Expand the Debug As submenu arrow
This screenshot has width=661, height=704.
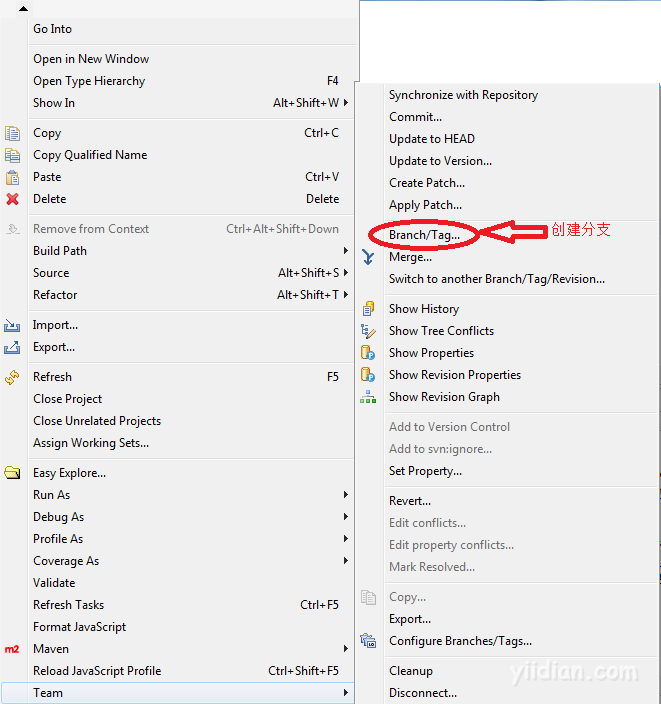pyautogui.click(x=346, y=517)
